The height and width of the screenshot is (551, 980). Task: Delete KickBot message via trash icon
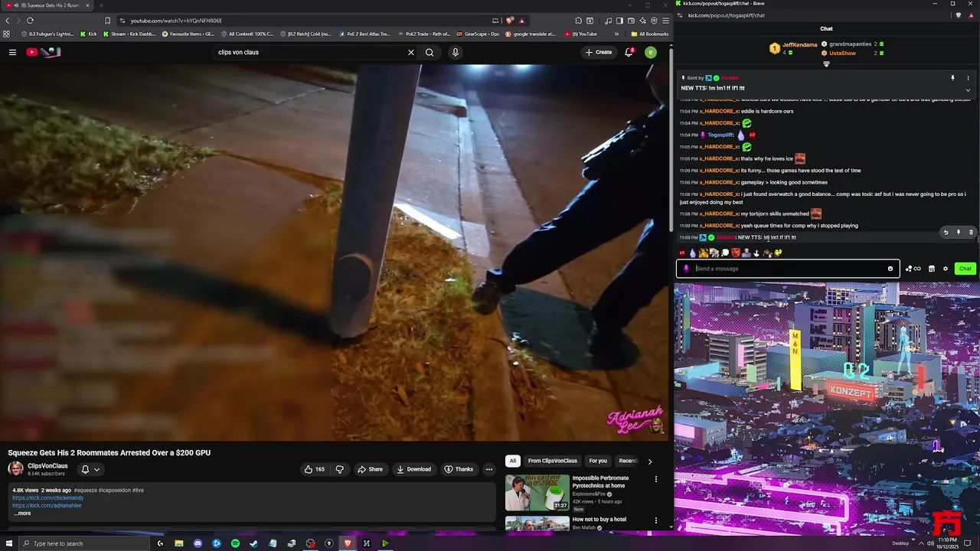tap(971, 232)
